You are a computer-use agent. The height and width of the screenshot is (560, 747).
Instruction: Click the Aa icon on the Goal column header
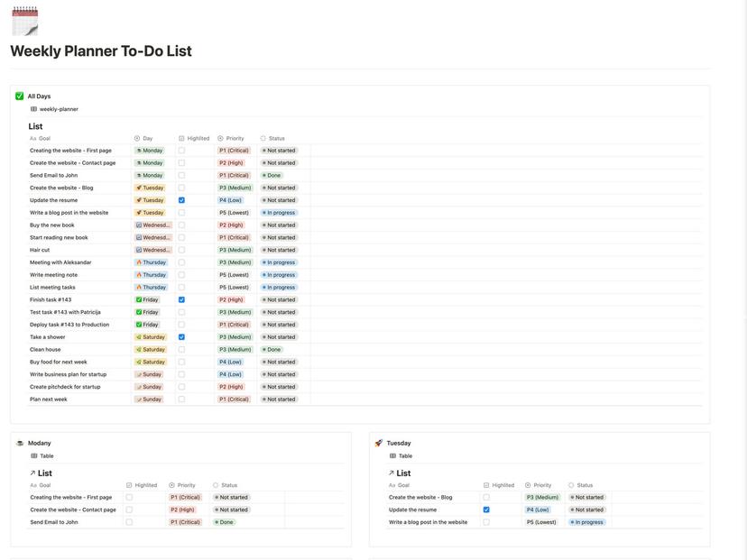(x=31, y=136)
